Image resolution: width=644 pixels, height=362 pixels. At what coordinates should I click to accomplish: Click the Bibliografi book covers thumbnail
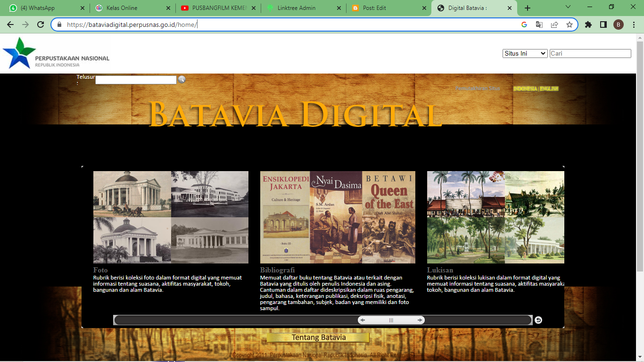(x=338, y=217)
